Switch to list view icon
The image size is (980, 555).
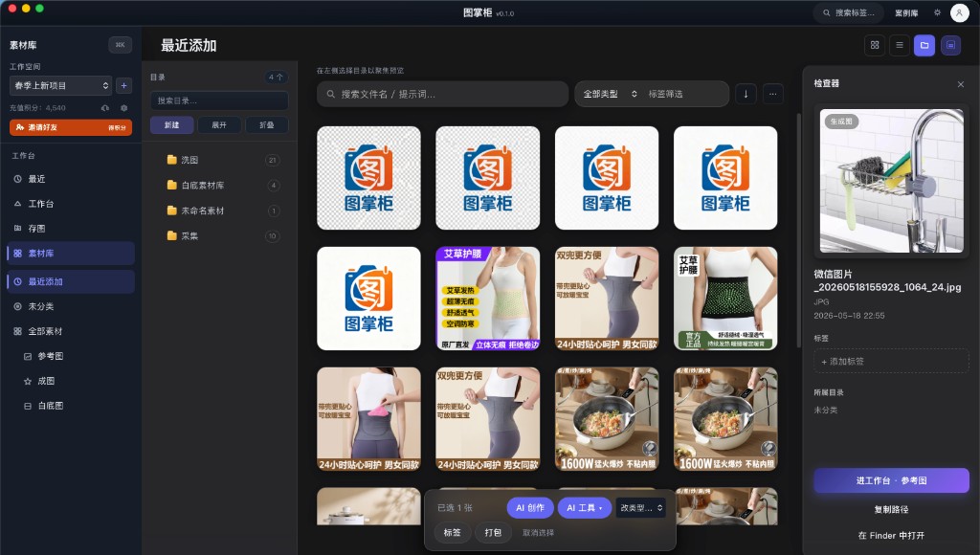tap(900, 45)
